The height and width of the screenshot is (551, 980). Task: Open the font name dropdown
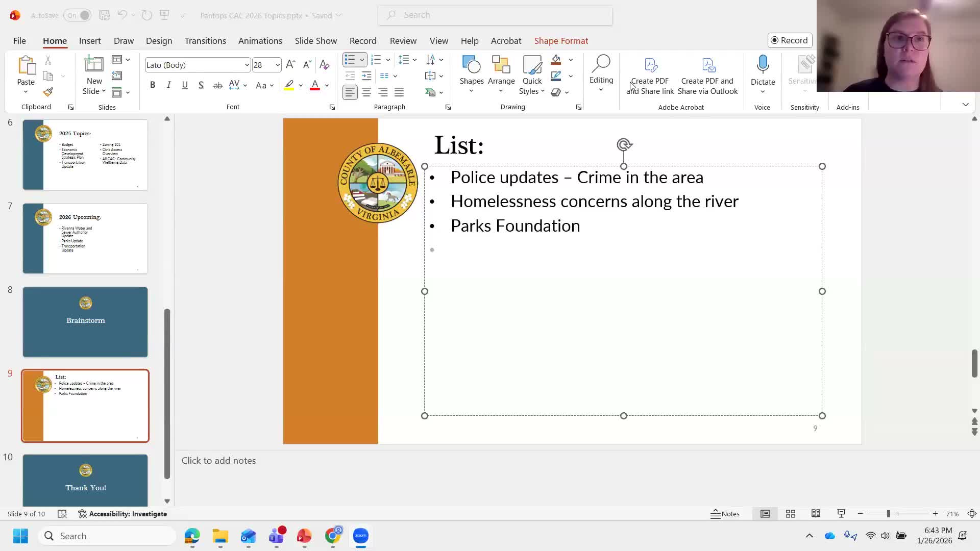(x=247, y=65)
